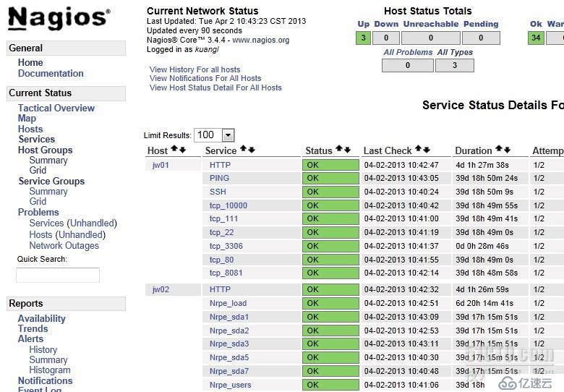This screenshot has height=392, width=564.
Task: Click View Notifications For All Hosts
Action: pyautogui.click(x=205, y=78)
